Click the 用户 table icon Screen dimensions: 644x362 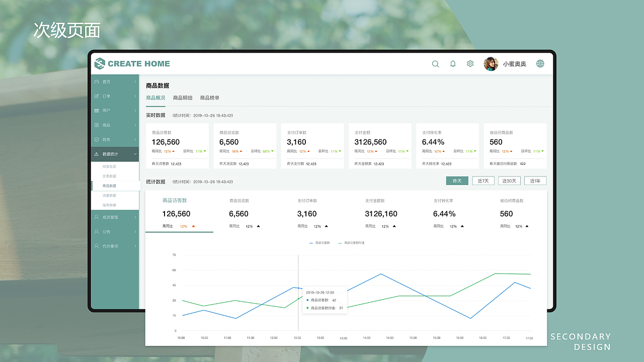tap(97, 111)
